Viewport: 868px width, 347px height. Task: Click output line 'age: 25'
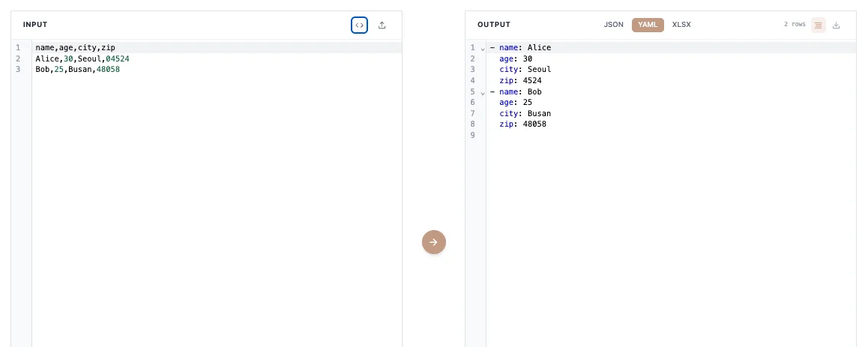point(516,103)
